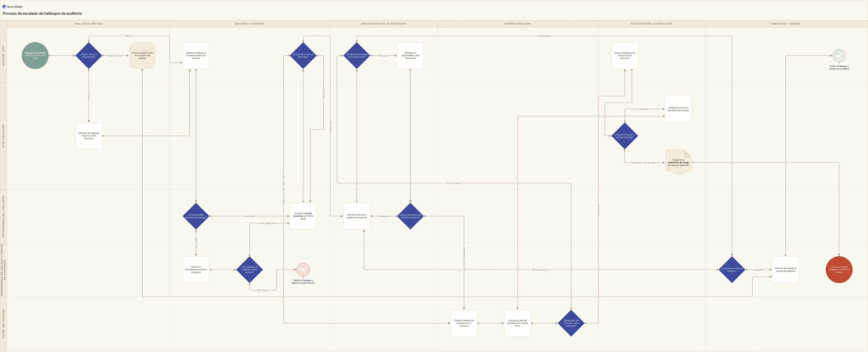Click the '¿Bloqueado por recursos o por autoridad?' diamond
This screenshot has height=352, width=868.
coord(571,323)
